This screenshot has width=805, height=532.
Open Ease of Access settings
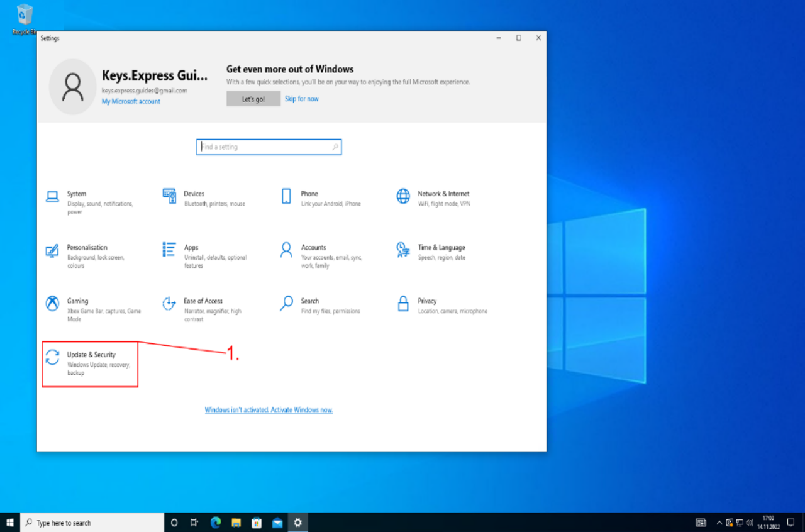[203, 301]
